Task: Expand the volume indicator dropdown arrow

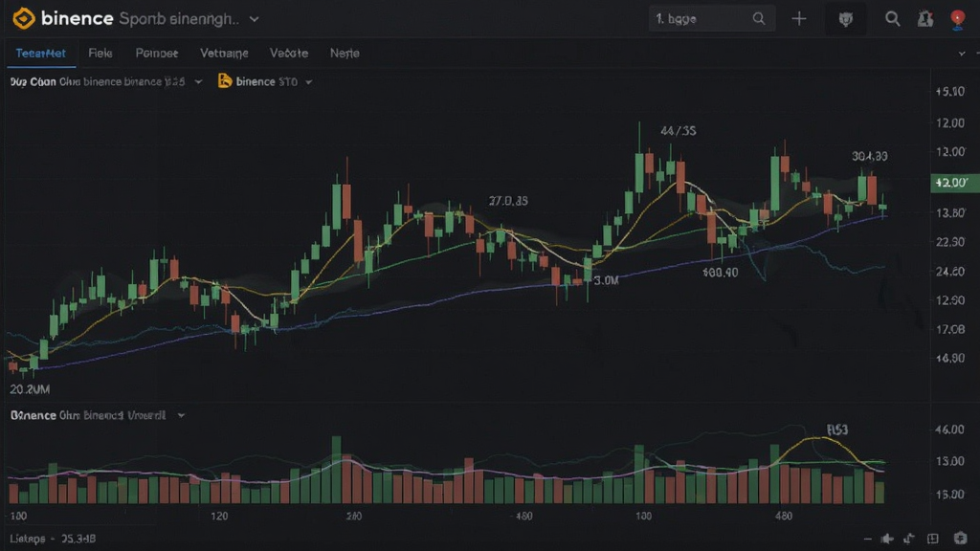Action: [x=181, y=415]
